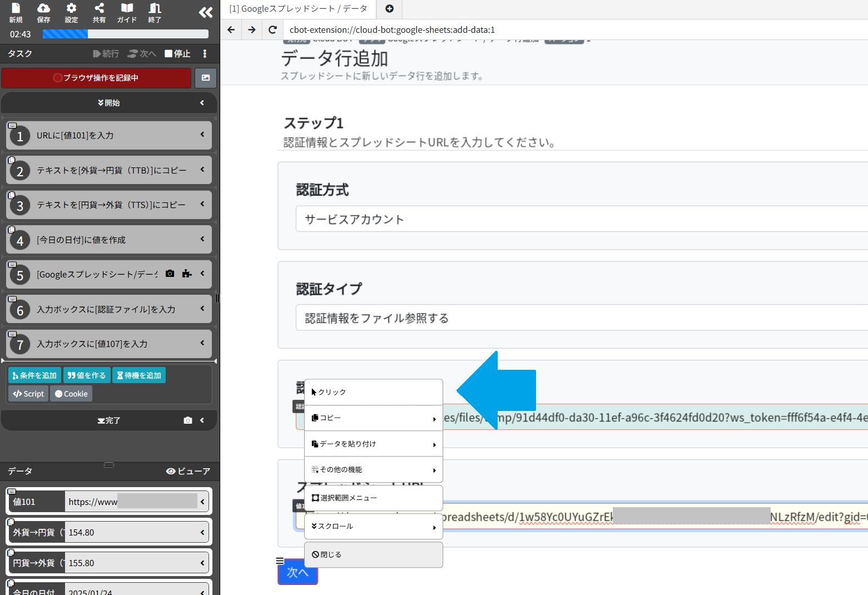The height and width of the screenshot is (595, 868).
Task: Stop recording via the ブラウザ操作を記録中 button
Action: pos(96,78)
